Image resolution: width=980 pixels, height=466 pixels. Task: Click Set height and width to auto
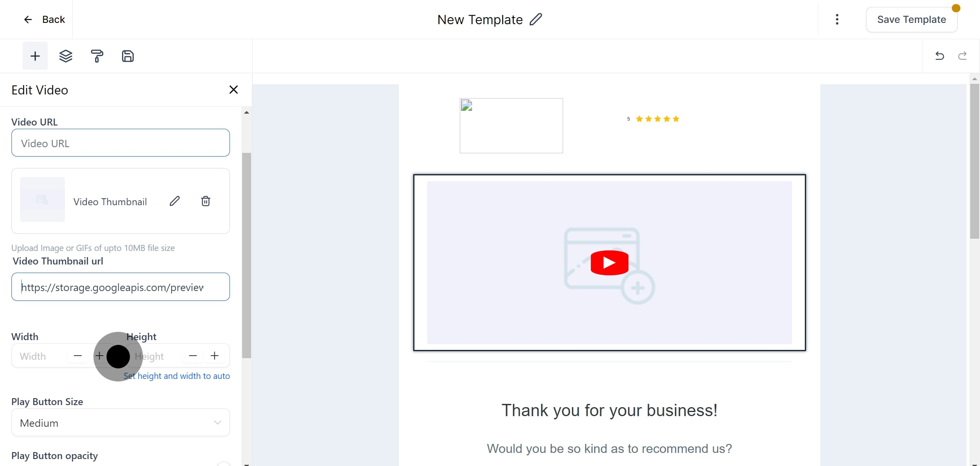[177, 376]
